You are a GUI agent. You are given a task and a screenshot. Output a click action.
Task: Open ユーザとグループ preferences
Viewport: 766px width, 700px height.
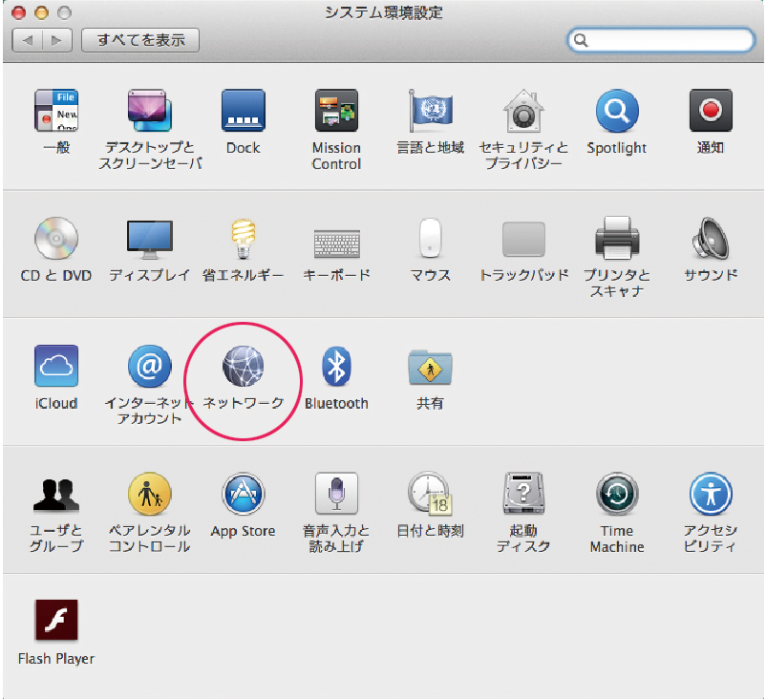tap(56, 495)
